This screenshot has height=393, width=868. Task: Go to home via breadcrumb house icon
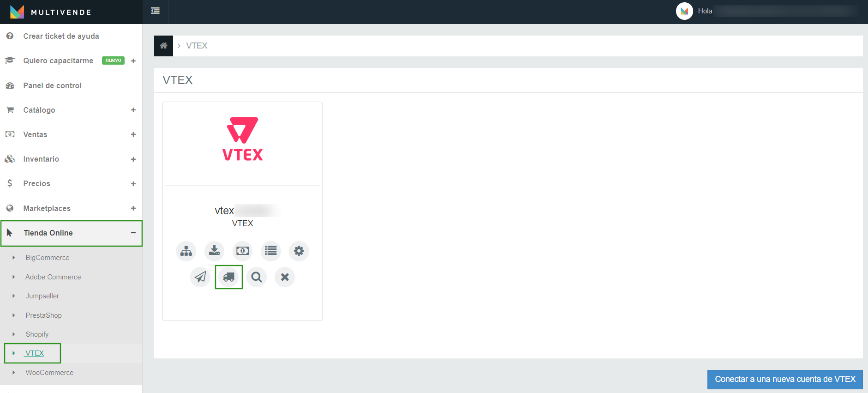(x=163, y=46)
